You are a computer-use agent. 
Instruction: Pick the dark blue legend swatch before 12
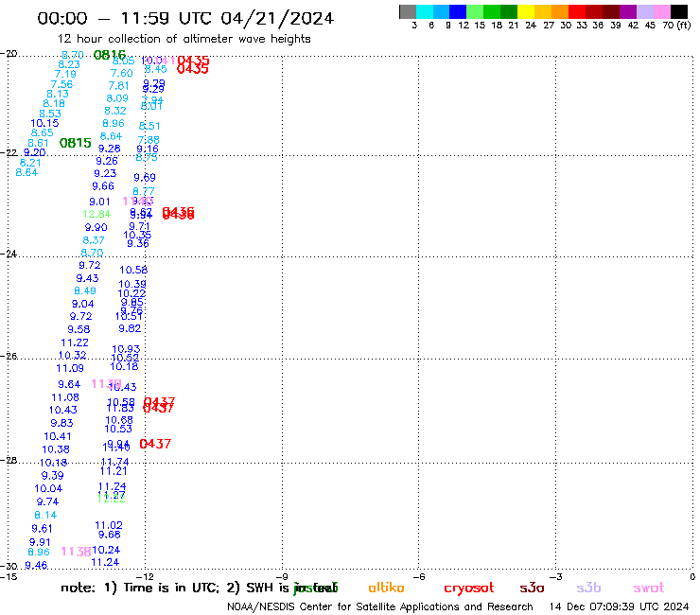pos(459,11)
